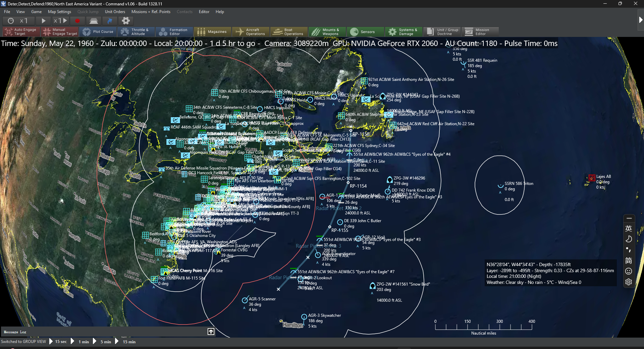644x349 pixels.
Task: Open the File menu
Action: 7,12
